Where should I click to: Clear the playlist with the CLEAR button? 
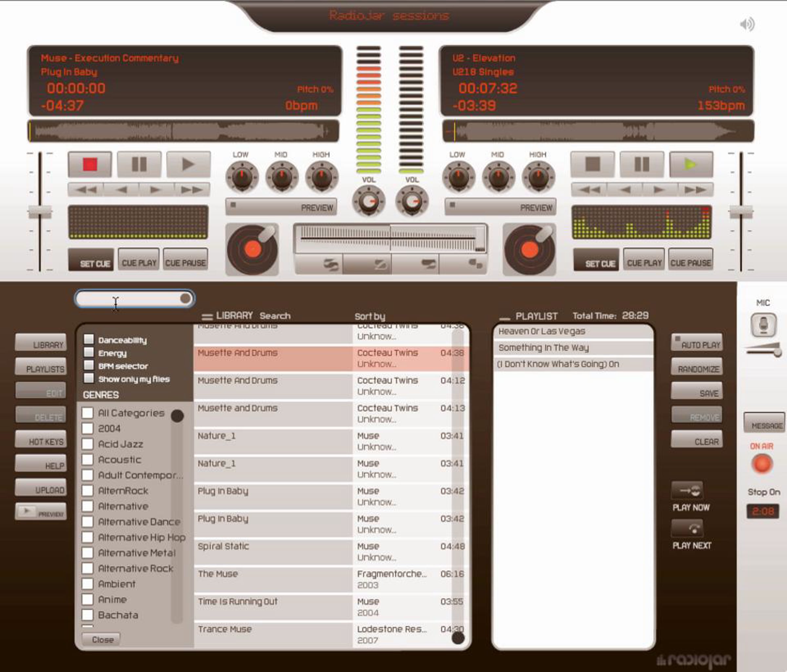(x=697, y=440)
